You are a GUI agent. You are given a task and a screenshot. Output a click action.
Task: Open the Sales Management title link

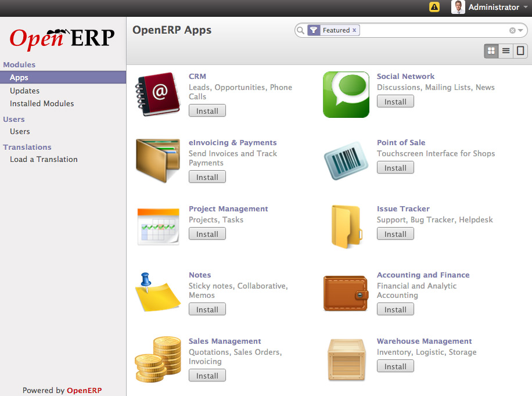click(225, 341)
